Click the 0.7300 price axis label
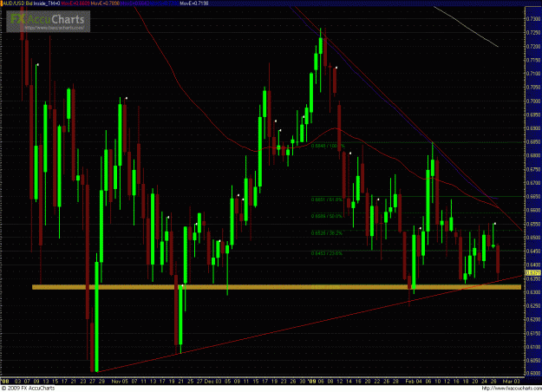The width and height of the screenshot is (542, 392). pyautogui.click(x=533, y=19)
